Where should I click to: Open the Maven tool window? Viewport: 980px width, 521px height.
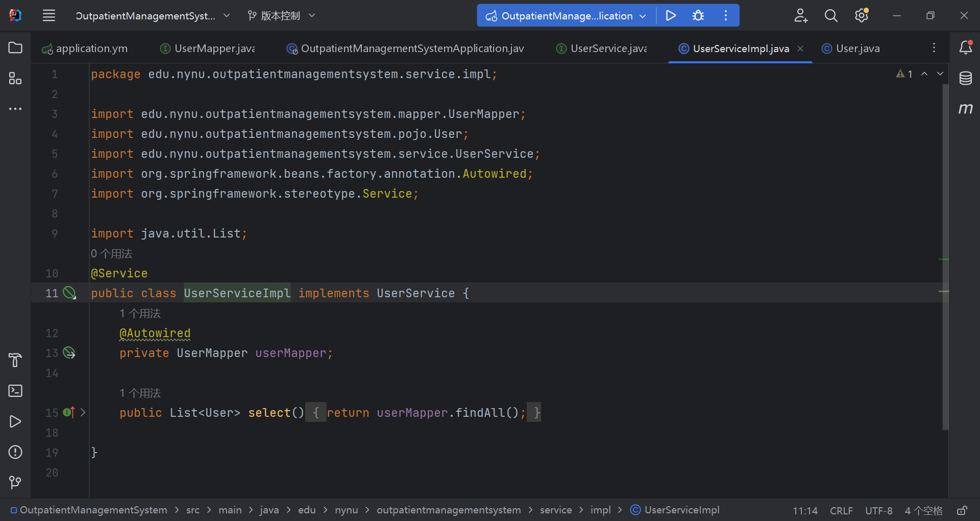[x=965, y=108]
